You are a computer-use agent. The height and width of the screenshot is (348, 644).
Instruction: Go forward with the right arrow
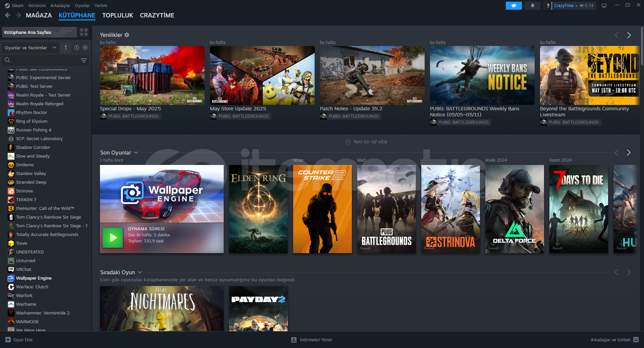[x=18, y=15]
